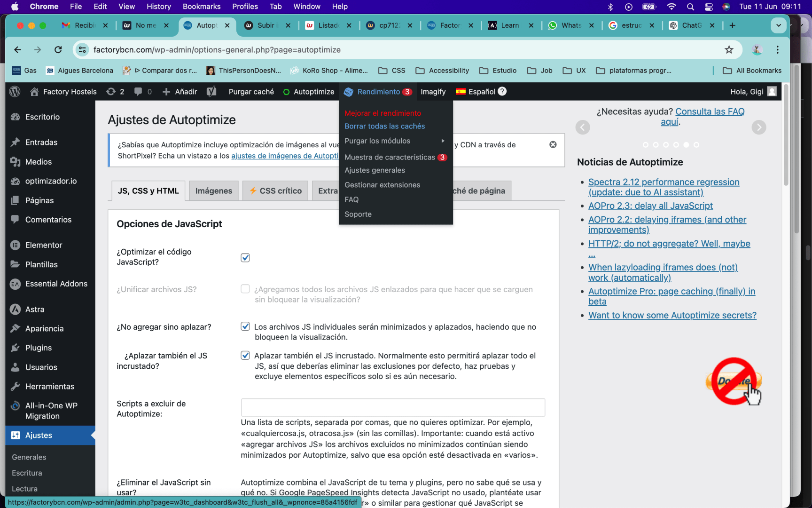This screenshot has height=508, width=812.
Task: Open the plataformas progr... bookmarks folder
Action: (x=634, y=71)
